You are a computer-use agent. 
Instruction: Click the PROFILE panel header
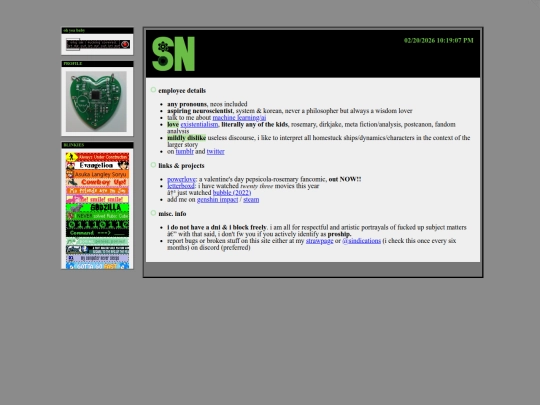[97, 64]
